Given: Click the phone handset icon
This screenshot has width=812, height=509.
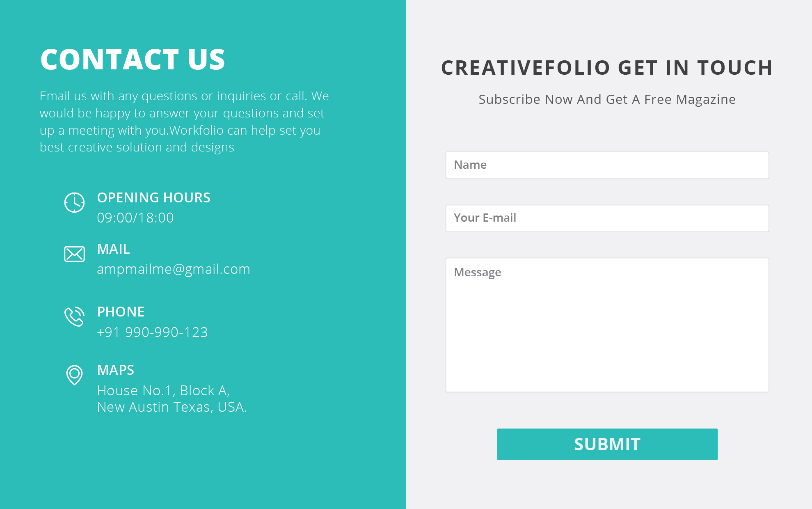Looking at the screenshot, I should pos(74,316).
